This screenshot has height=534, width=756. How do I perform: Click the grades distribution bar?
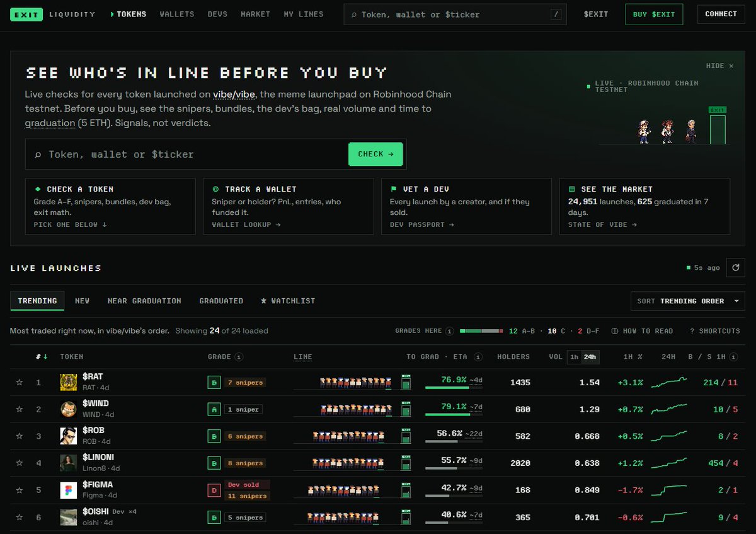click(x=481, y=331)
